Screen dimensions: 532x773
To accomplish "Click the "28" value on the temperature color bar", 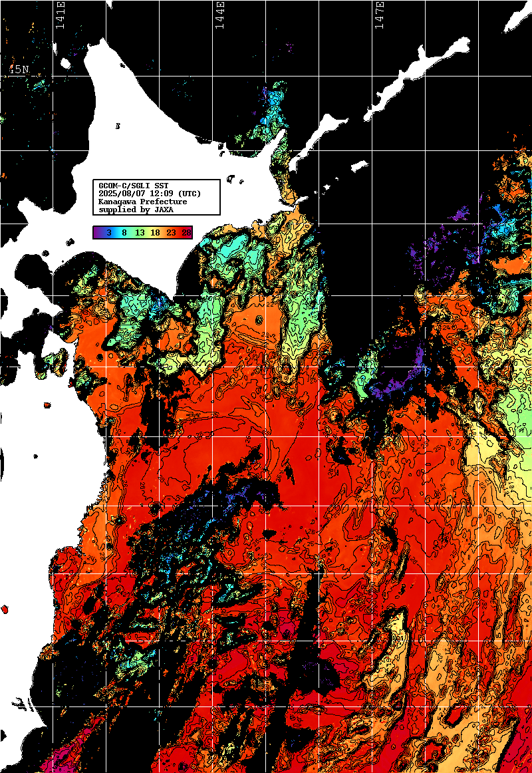I will pos(186,233).
